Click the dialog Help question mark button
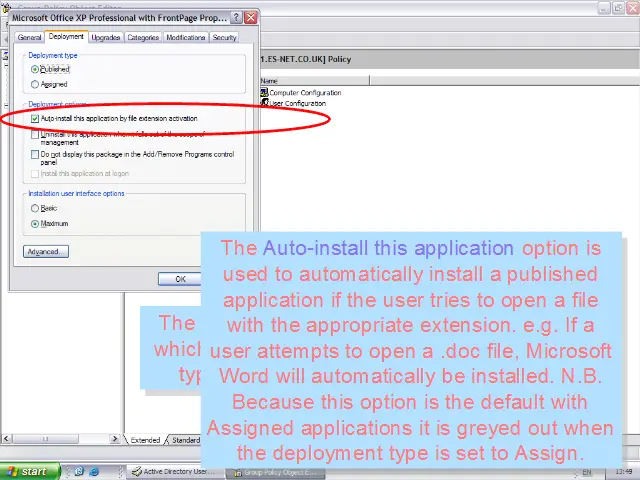This screenshot has width=640, height=480. (236, 18)
